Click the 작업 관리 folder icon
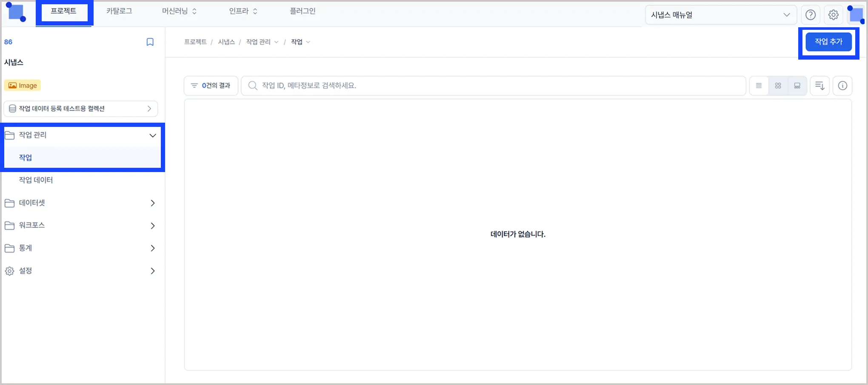Viewport: 868px width, 385px height. (9, 135)
